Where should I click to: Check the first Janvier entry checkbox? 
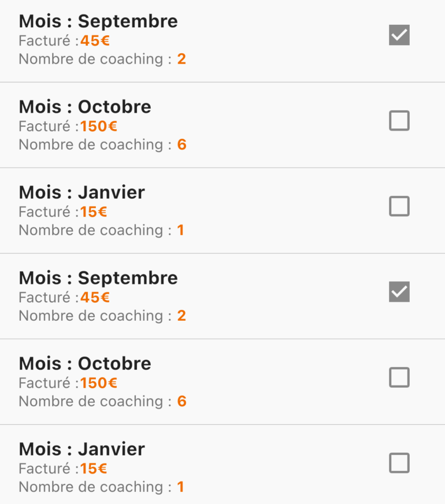399,206
